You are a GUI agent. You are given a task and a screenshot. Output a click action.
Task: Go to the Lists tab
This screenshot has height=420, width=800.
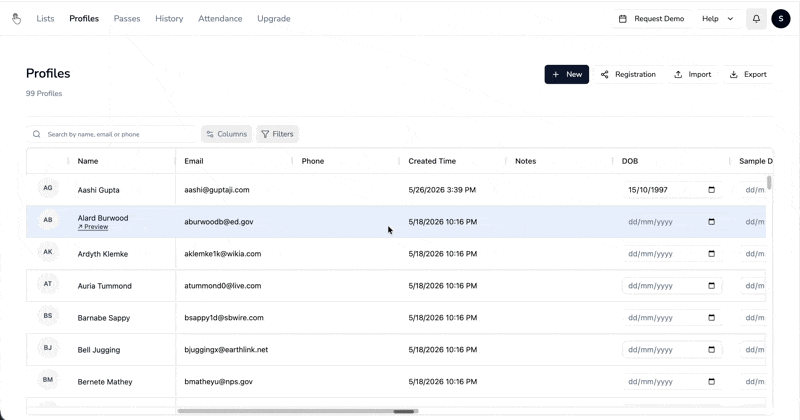45,18
